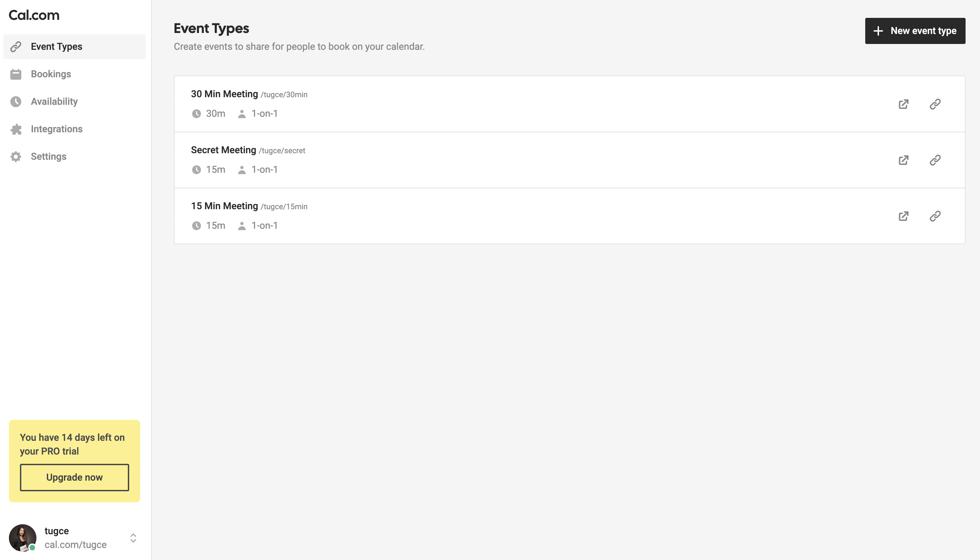Click the Cal.com logo

tap(34, 15)
